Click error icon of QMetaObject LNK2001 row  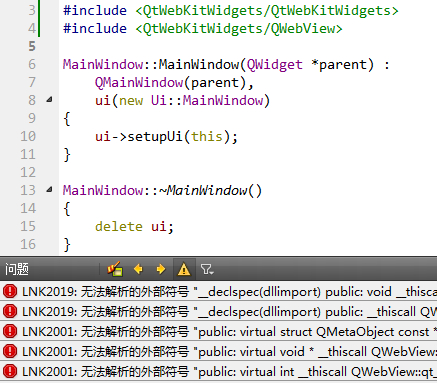tap(10, 331)
